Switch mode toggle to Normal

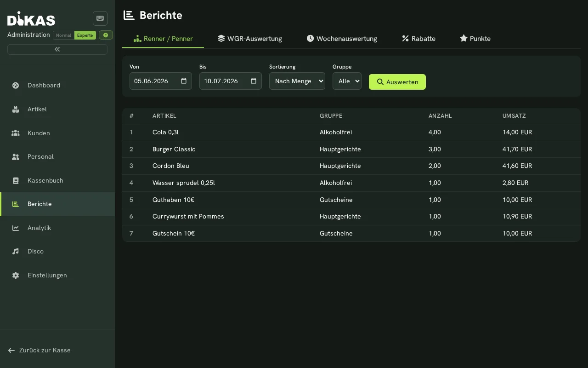[x=63, y=35]
